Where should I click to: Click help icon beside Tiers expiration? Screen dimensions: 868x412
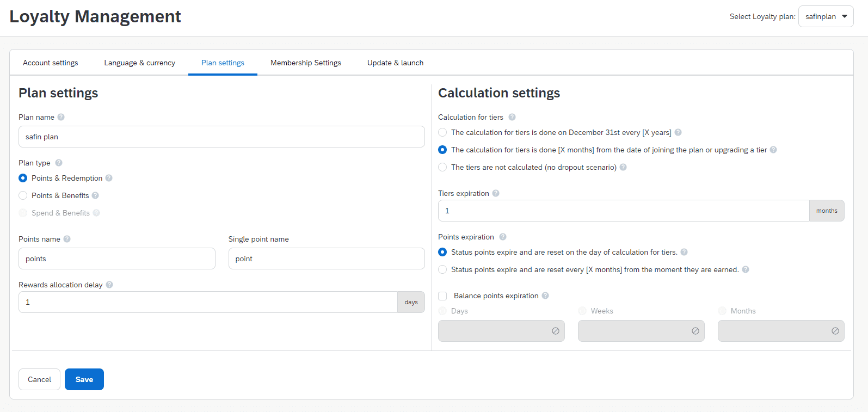pyautogui.click(x=496, y=193)
